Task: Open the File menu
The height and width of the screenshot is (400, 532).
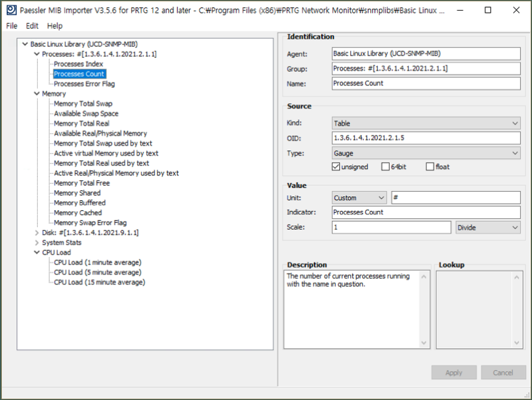Action: click(x=11, y=26)
